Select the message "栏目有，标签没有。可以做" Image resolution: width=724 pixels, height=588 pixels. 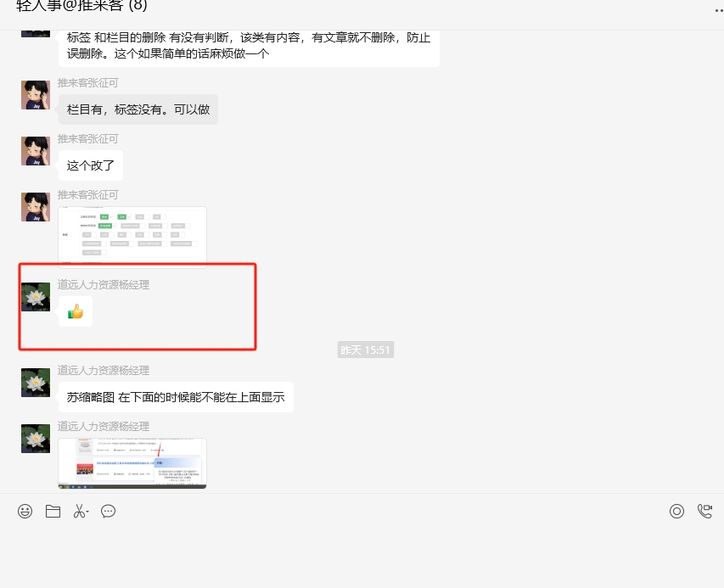click(x=138, y=109)
